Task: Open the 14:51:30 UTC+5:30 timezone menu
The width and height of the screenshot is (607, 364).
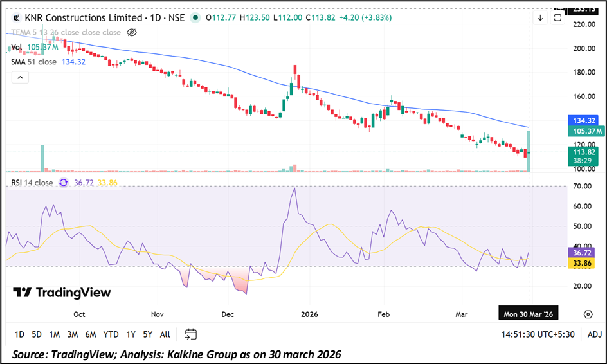Action: (538, 334)
